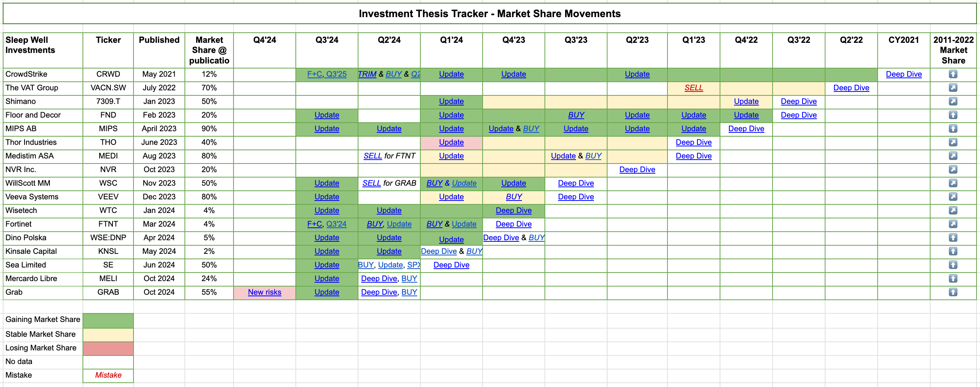The width and height of the screenshot is (980, 387).
Task: Open CrowdStrike's CY2021 Deep Dive link
Action: (904, 74)
